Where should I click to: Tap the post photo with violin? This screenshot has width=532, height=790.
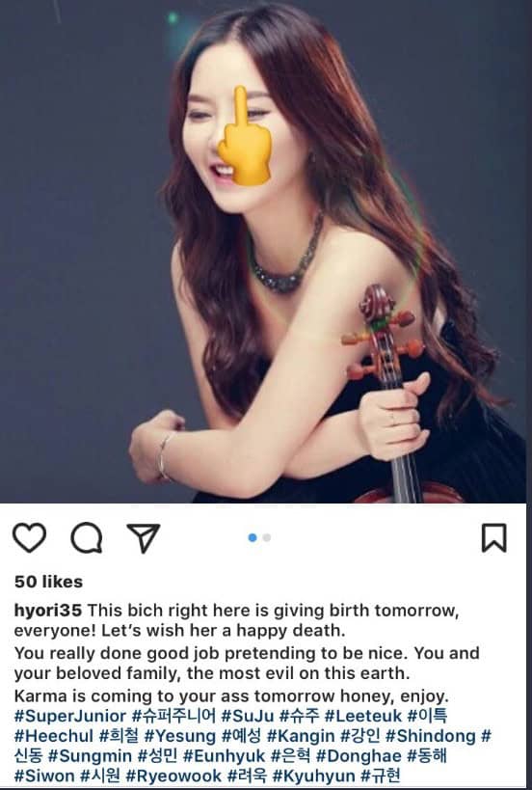tap(266, 252)
